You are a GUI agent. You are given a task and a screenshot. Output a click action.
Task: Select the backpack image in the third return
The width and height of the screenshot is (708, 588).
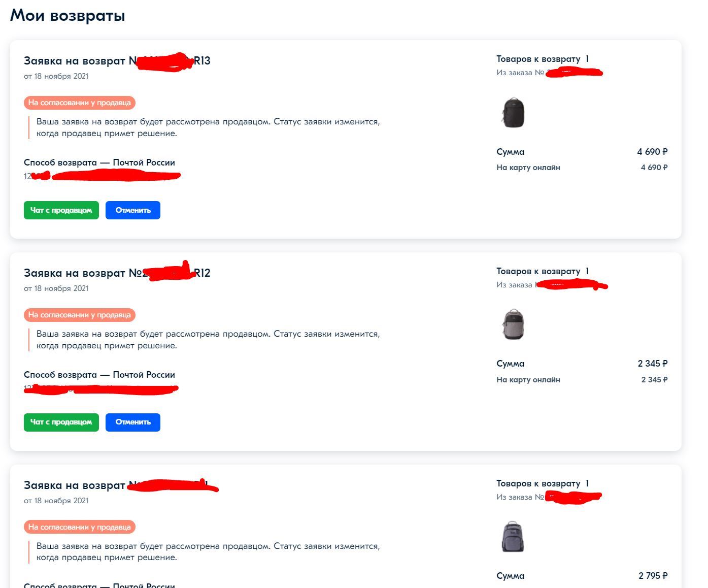[513, 537]
